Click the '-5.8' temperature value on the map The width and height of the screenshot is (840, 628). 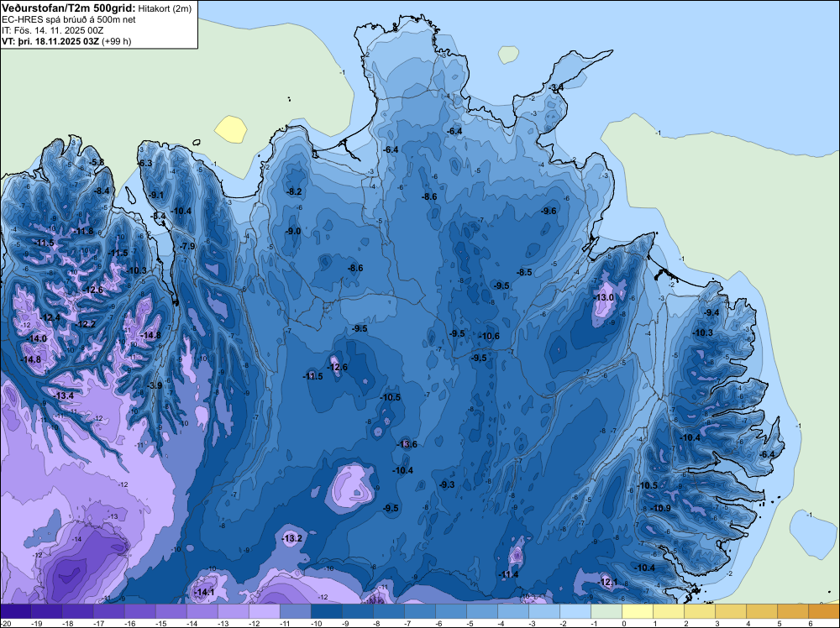(x=97, y=162)
